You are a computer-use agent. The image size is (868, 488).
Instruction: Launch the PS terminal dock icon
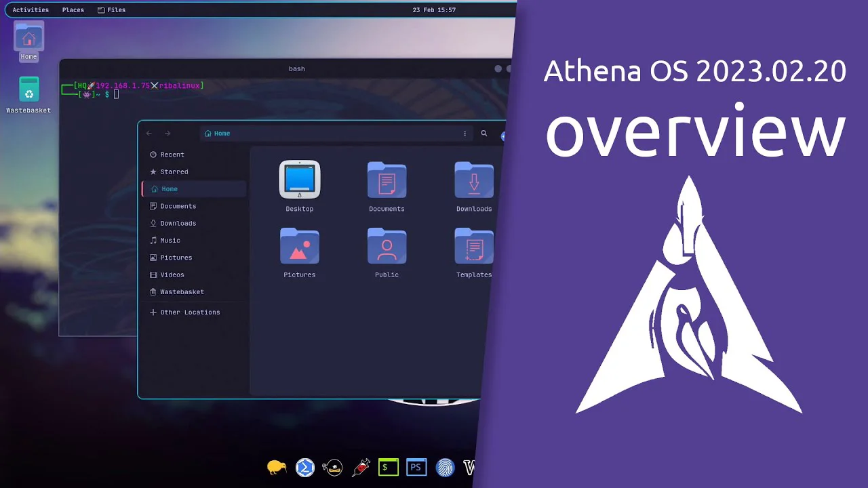click(x=416, y=467)
